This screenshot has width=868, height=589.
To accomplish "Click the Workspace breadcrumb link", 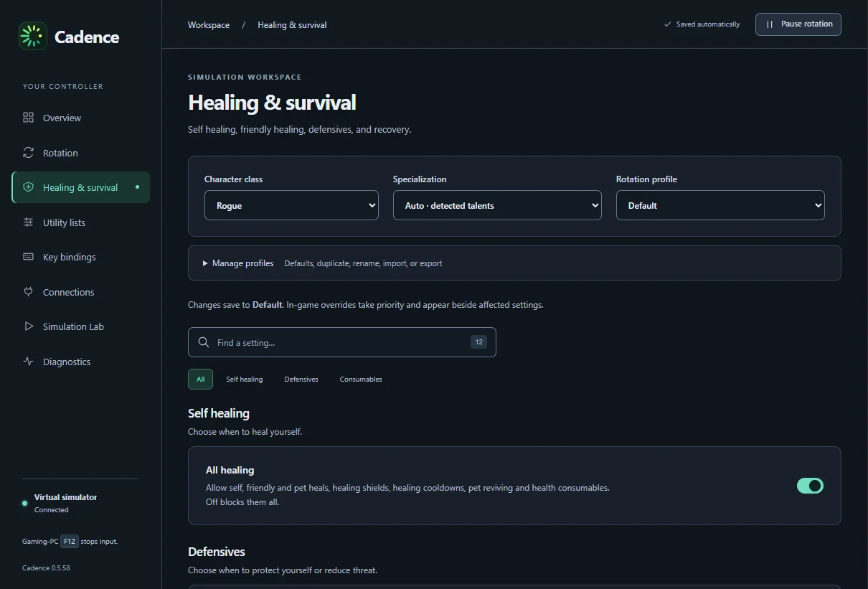I will [x=209, y=25].
